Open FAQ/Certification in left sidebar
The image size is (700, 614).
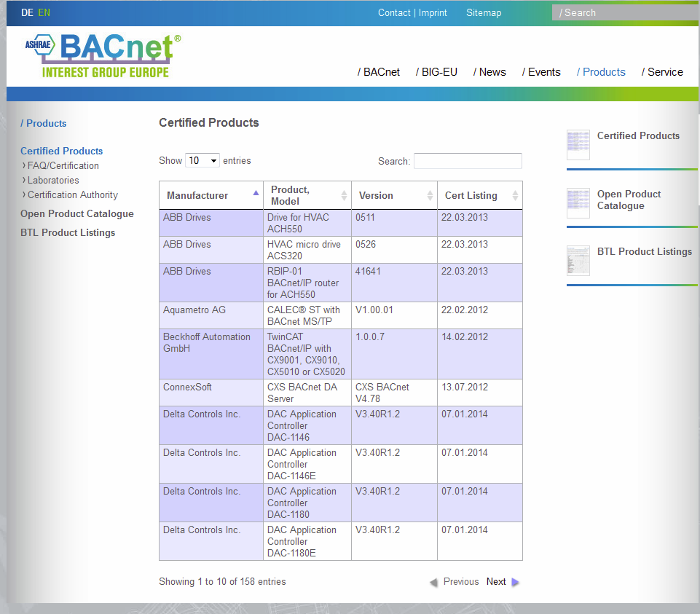[63, 165]
